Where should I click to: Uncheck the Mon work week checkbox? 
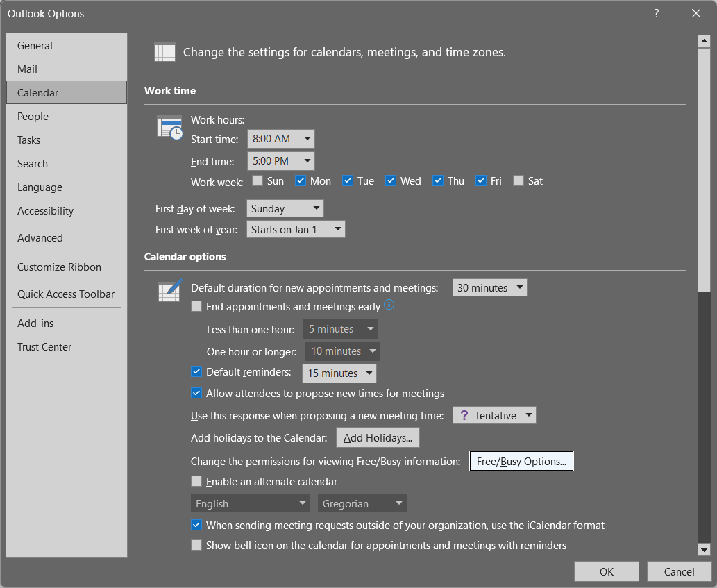(301, 180)
